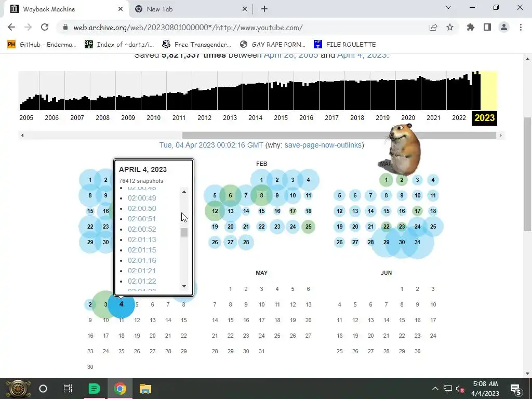Open the muted volume tray icon

click(460, 389)
